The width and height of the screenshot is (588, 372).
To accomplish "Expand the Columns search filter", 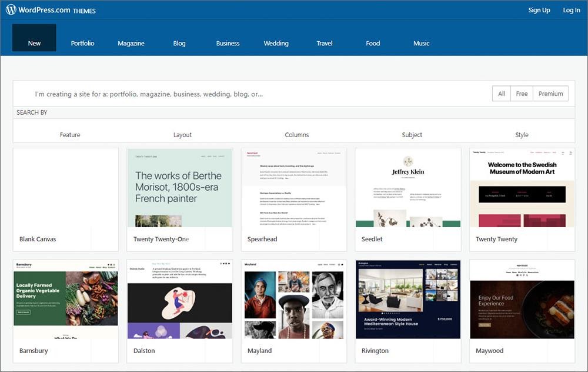I will point(296,135).
